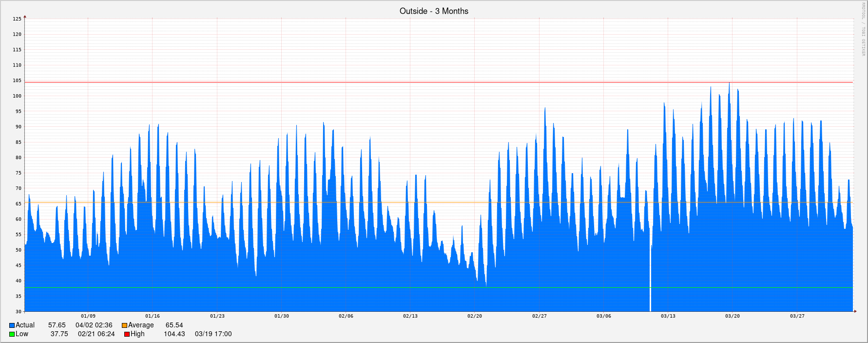The width and height of the screenshot is (868, 343).
Task: Click the RRDTOOL / TOBI OETIKER watermark
Action: [862, 29]
